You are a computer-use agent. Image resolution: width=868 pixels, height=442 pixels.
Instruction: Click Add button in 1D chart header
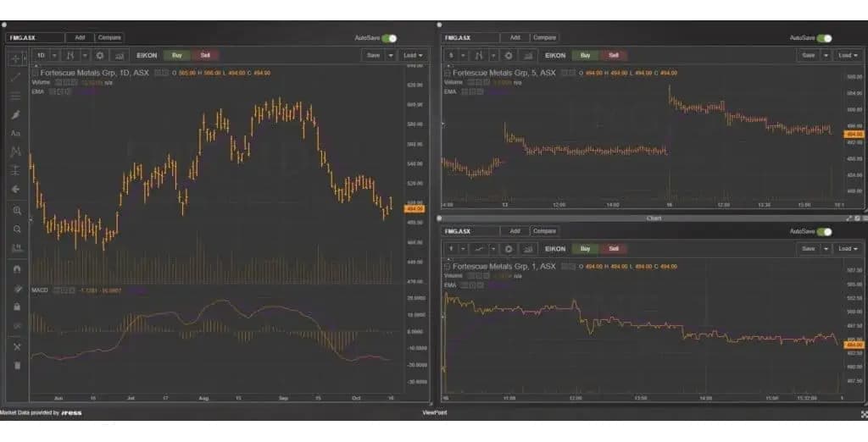click(80, 37)
